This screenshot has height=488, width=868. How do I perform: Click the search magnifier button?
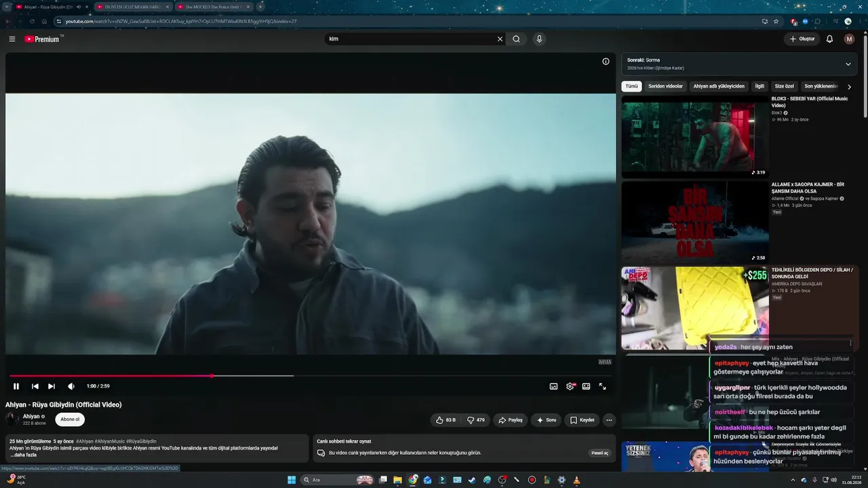pos(517,39)
